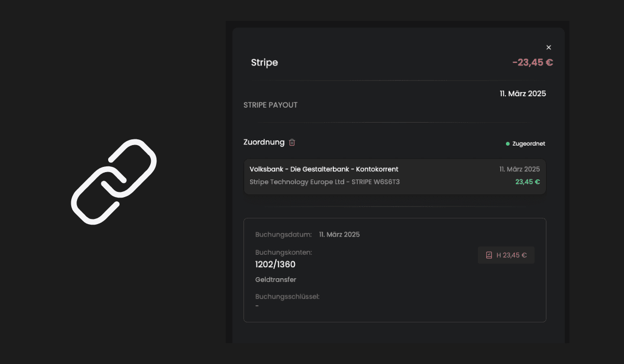Delete the Zuordnung using the trash icon
Image resolution: width=624 pixels, height=364 pixels.
pyautogui.click(x=292, y=142)
